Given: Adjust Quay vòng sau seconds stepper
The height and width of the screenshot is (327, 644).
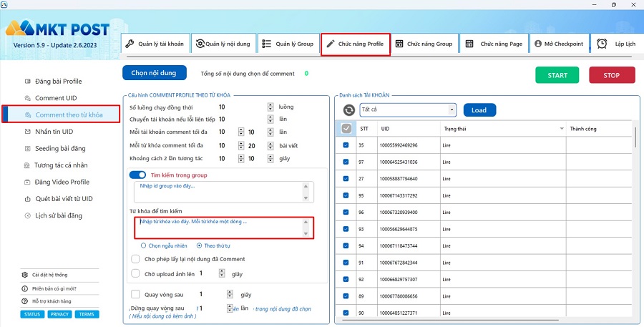Looking at the screenshot, I should (x=230, y=295).
